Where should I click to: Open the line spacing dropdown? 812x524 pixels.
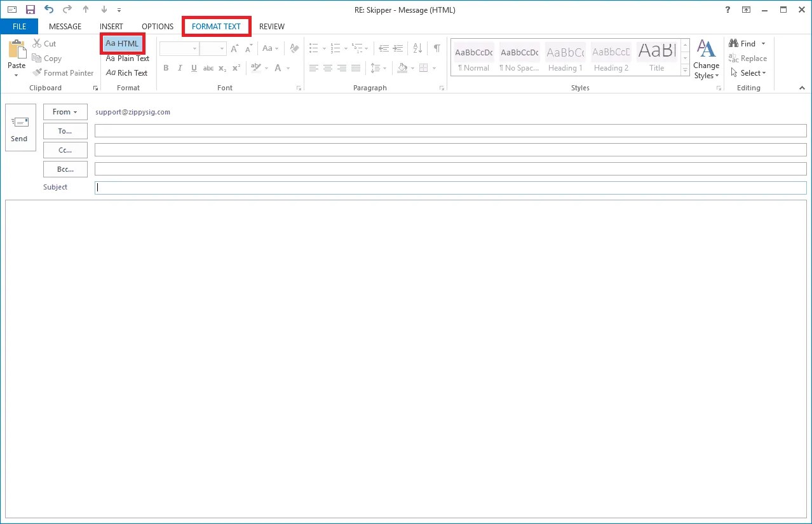pyautogui.click(x=385, y=68)
